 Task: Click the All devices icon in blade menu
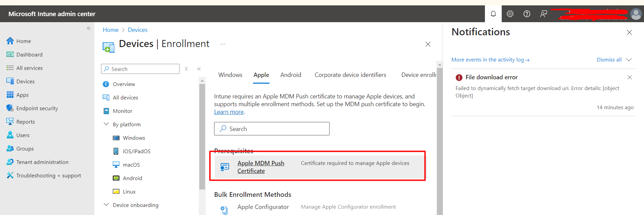coord(106,97)
